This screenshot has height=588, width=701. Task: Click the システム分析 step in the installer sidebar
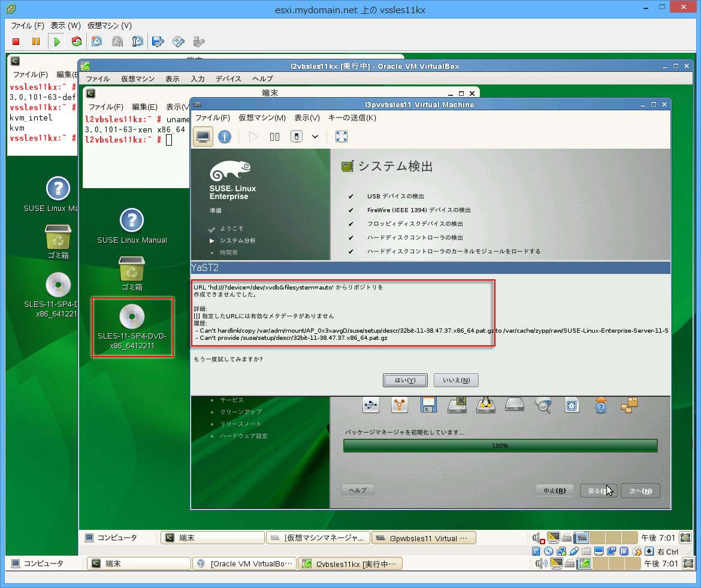point(237,240)
